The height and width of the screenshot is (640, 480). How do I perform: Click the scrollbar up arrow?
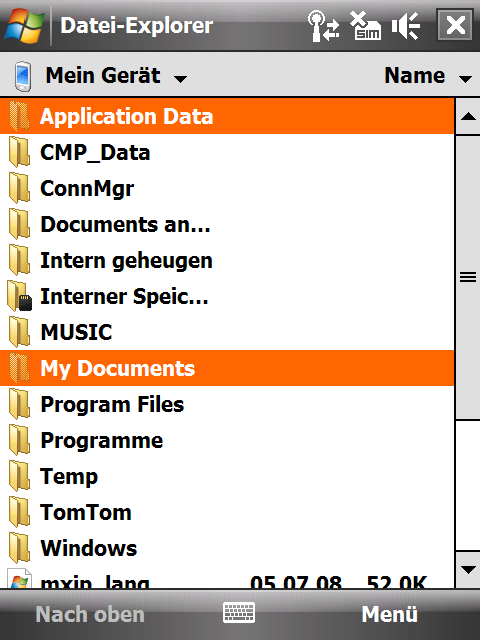coord(468,117)
